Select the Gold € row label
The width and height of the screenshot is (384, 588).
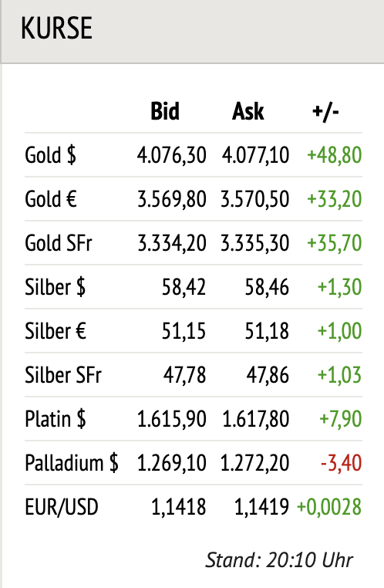(x=51, y=199)
